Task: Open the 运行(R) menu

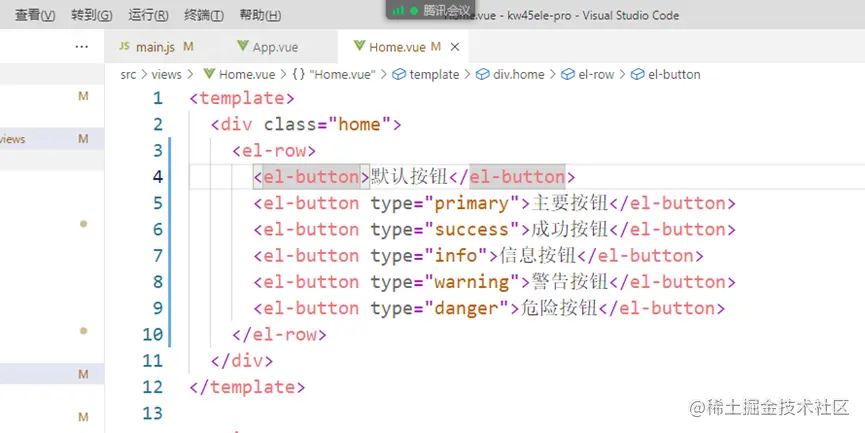Action: [148, 15]
